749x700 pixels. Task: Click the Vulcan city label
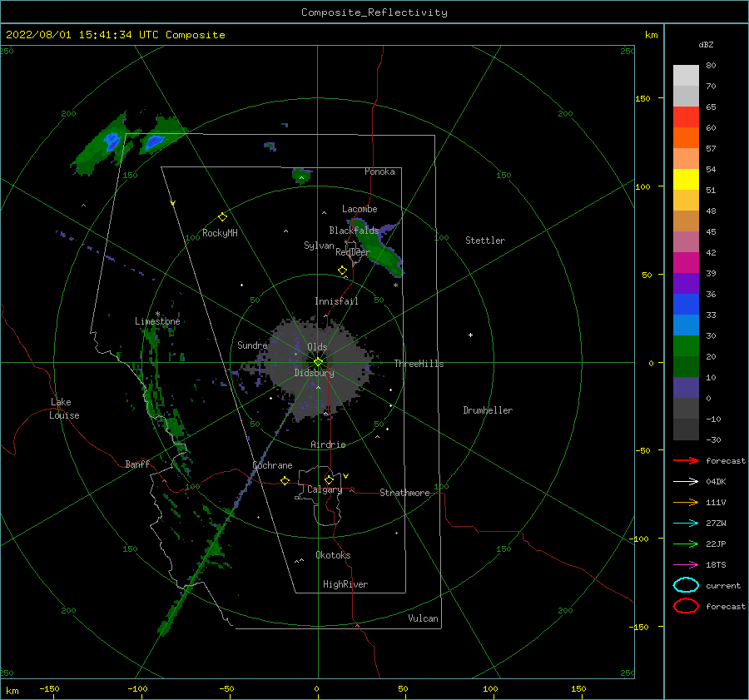[423, 618]
